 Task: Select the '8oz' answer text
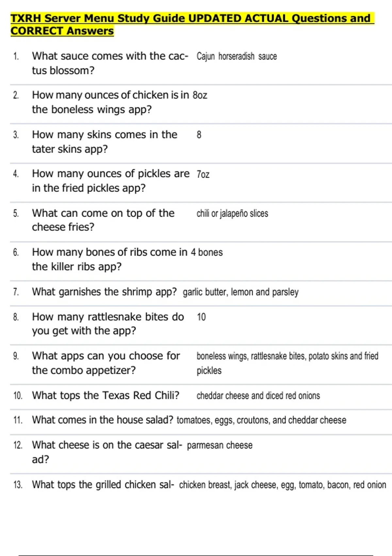pyautogui.click(x=200, y=95)
